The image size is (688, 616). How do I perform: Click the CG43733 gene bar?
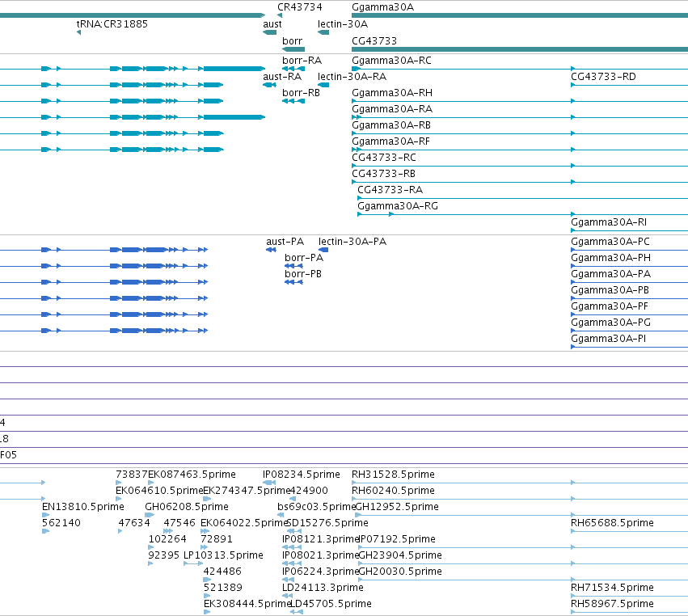(520, 49)
